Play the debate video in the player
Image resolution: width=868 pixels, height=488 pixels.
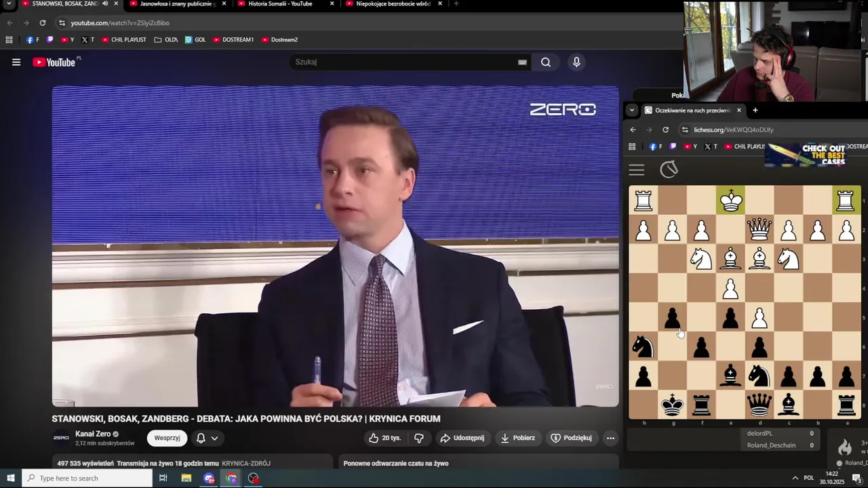pyautogui.click(x=336, y=246)
